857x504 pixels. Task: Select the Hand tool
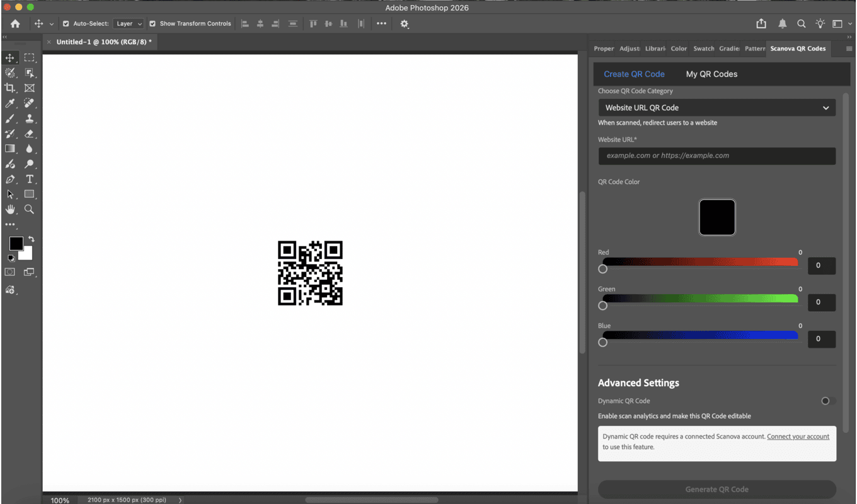tap(10, 209)
